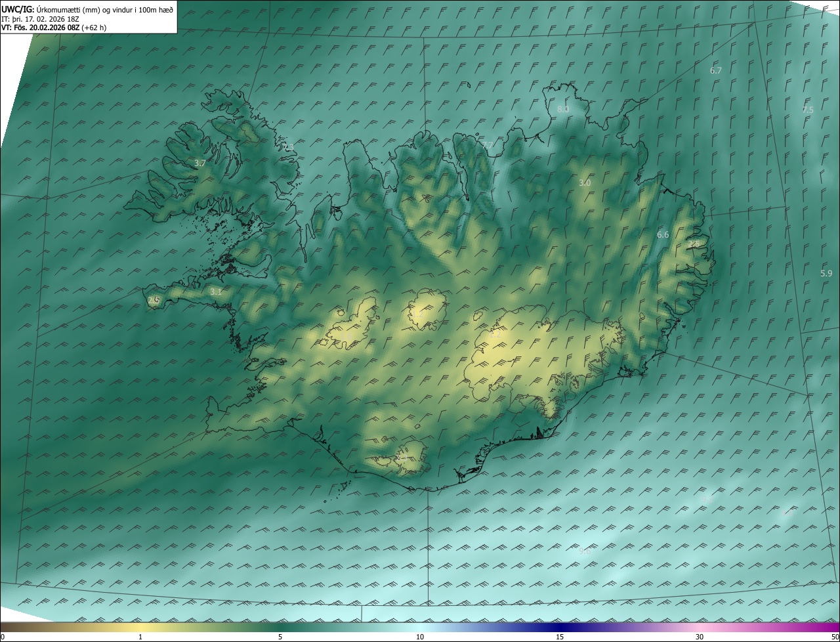Viewport: 840px width, 642px height.
Task: Click the map value 3.1
Action: [x=216, y=291]
